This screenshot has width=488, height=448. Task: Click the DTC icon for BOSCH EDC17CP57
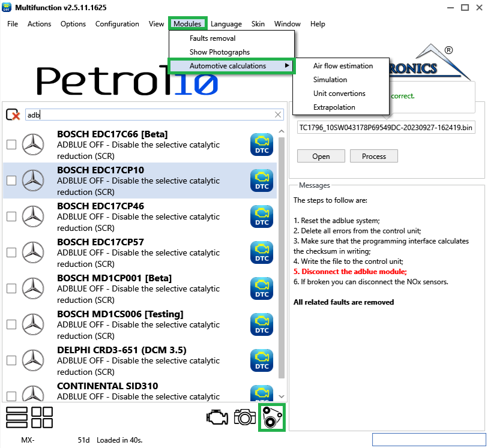[262, 252]
